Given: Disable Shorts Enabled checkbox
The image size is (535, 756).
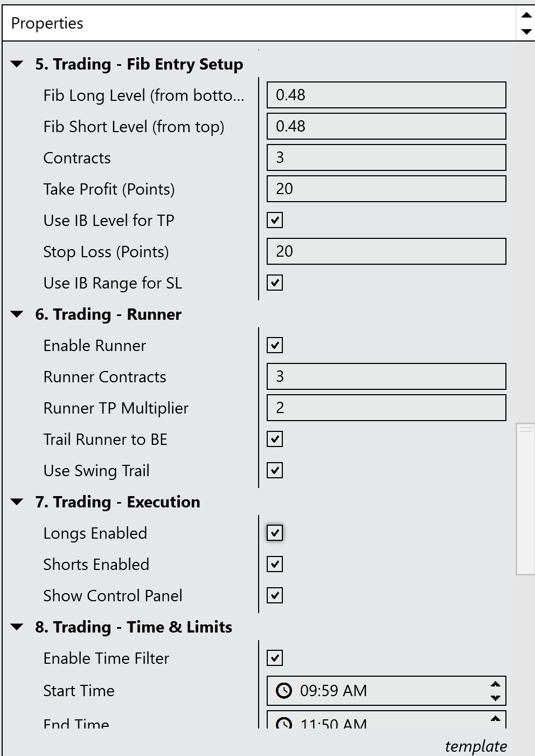Looking at the screenshot, I should 275,564.
